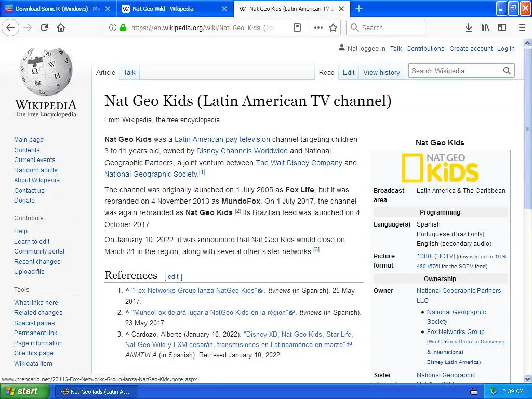Toggle reader view in the address bar
This screenshot has height=399, width=532.
(x=297, y=28)
